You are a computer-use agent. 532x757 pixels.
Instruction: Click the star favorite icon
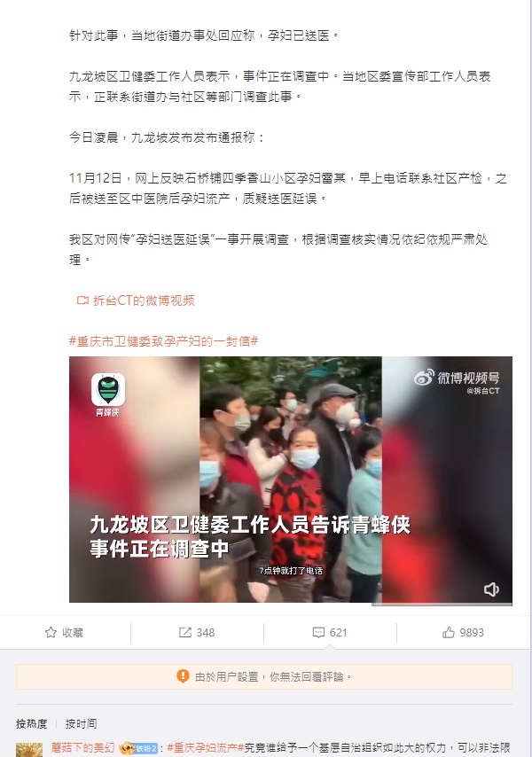coord(51,632)
